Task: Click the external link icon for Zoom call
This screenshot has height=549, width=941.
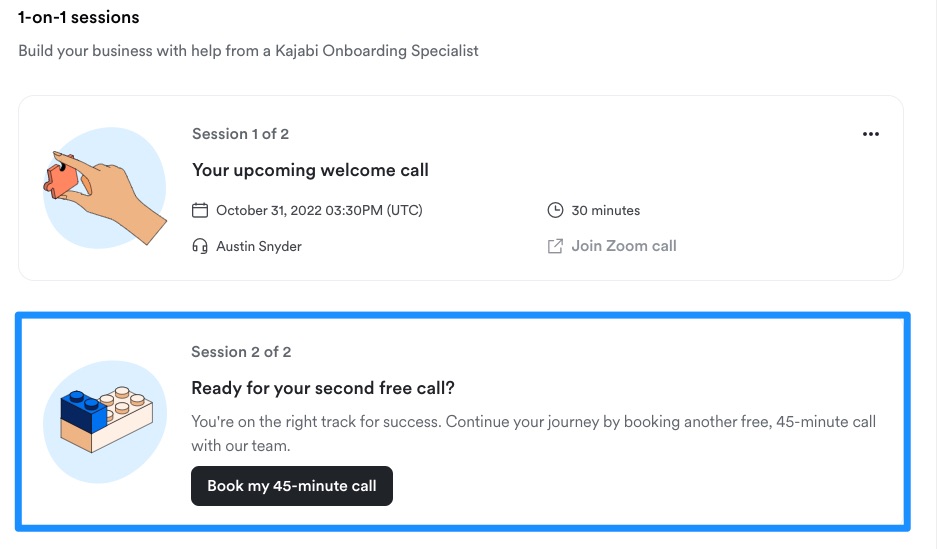Action: pyautogui.click(x=555, y=246)
